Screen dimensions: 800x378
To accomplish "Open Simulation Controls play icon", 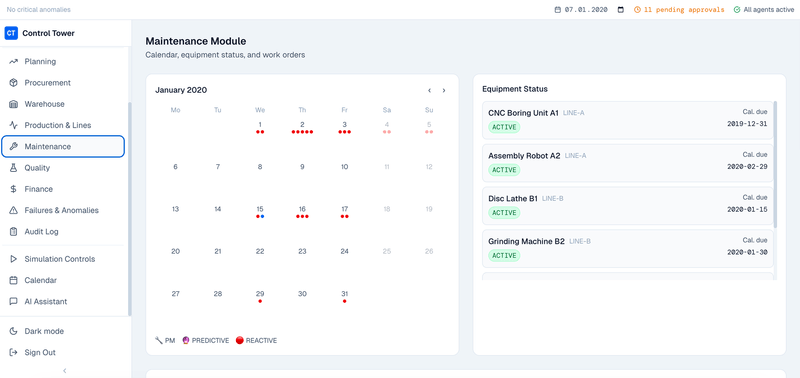I will (x=14, y=259).
